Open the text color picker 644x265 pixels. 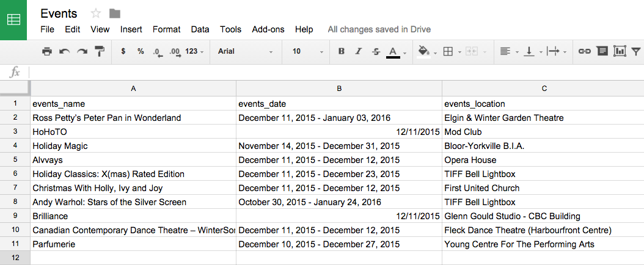click(393, 52)
